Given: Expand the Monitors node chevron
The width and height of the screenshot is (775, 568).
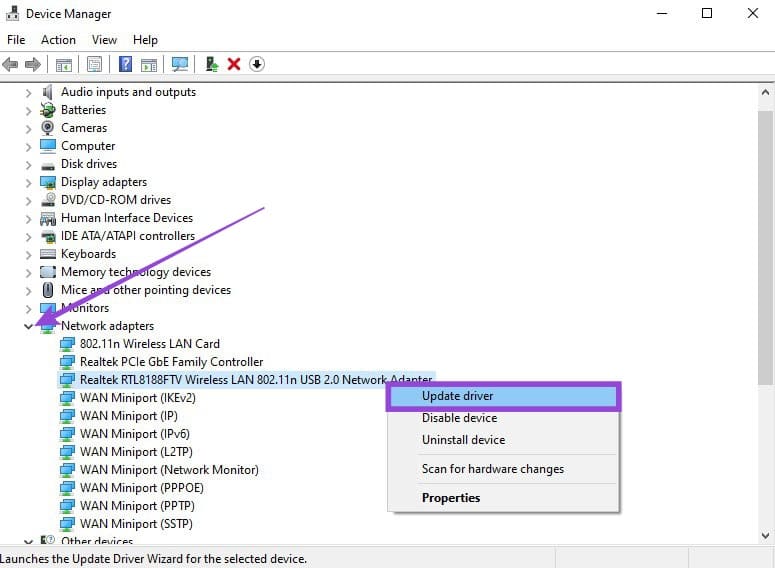Looking at the screenshot, I should [x=28, y=308].
